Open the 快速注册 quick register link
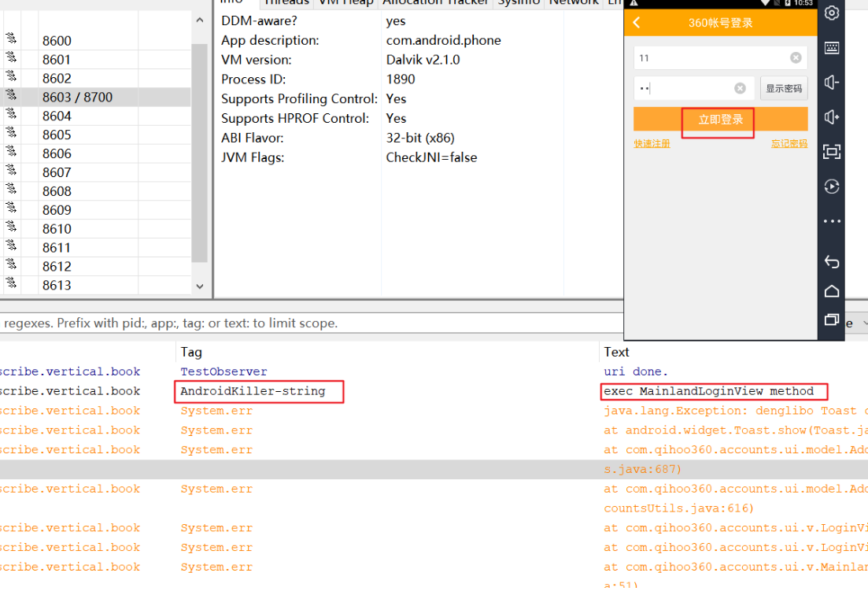Screen dimensions: 868x591 pyautogui.click(x=652, y=144)
